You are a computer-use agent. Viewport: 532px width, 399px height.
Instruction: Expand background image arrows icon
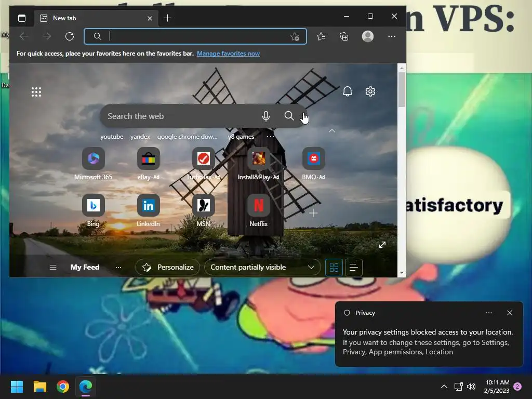click(382, 245)
